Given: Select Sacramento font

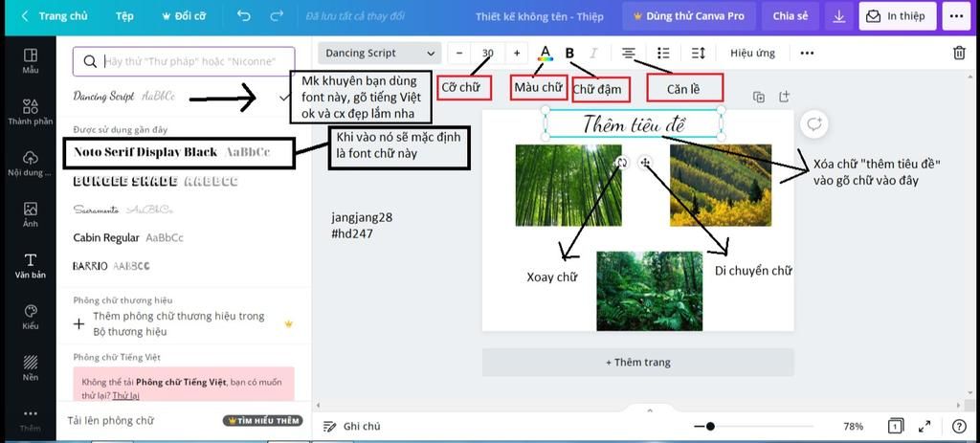Looking at the screenshot, I should pos(122,210).
